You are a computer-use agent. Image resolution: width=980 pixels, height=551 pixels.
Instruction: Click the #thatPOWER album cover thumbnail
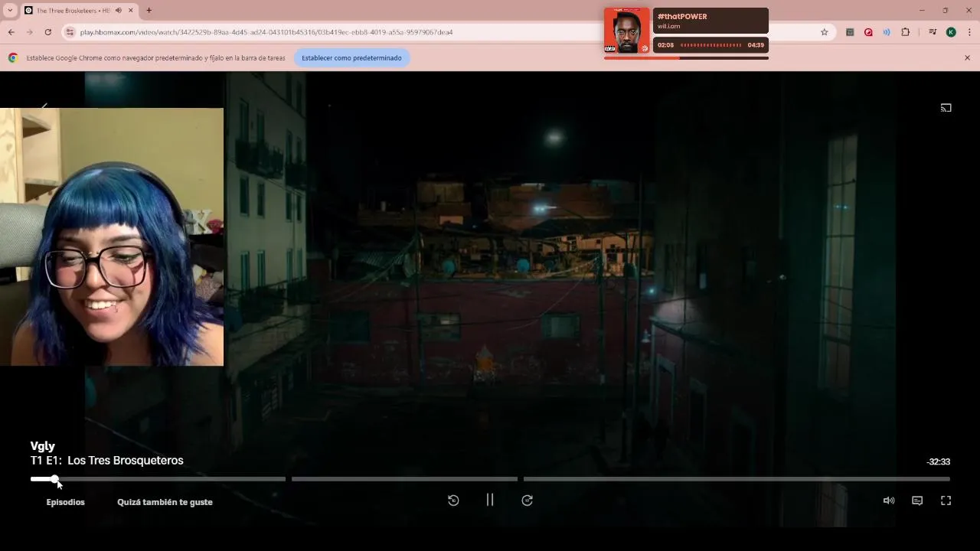click(x=626, y=31)
